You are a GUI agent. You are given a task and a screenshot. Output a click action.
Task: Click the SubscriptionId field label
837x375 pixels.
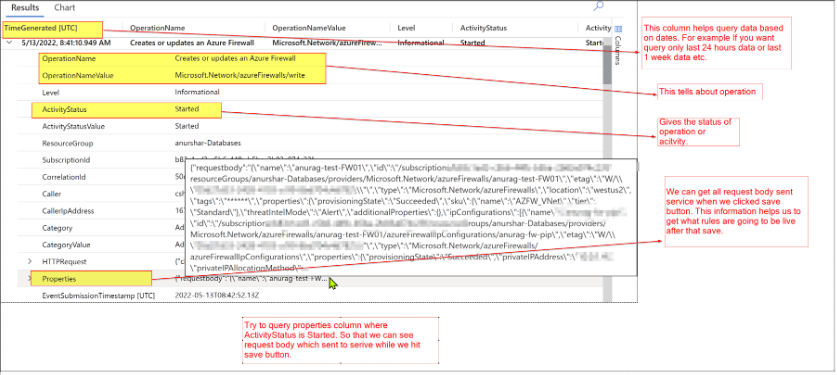coord(66,160)
